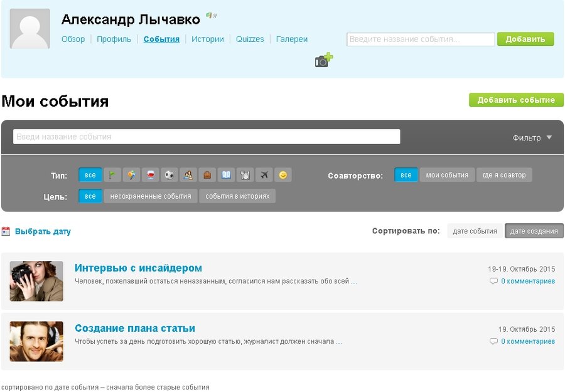This screenshot has height=392, width=565.
Task: Toggle the 'мои события' filter
Action: point(447,175)
